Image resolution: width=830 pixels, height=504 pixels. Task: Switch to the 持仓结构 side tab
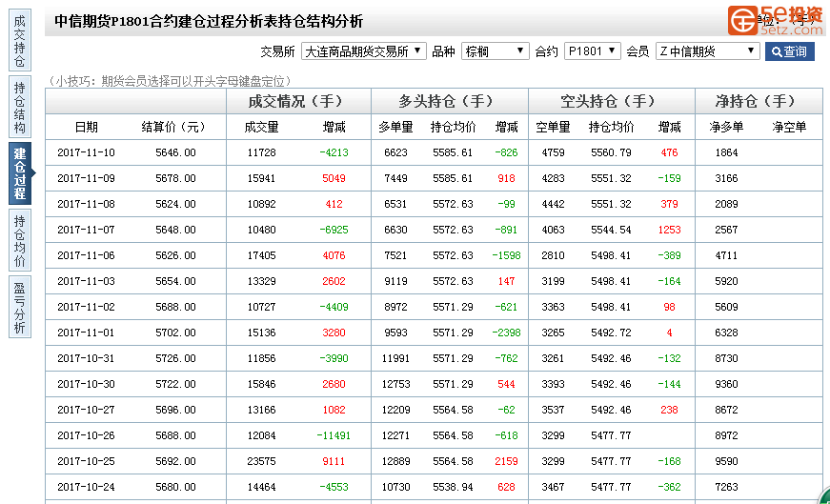[20, 107]
